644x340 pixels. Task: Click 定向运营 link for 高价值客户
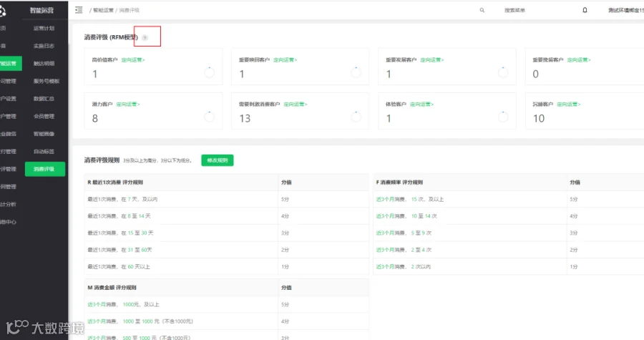133,60
